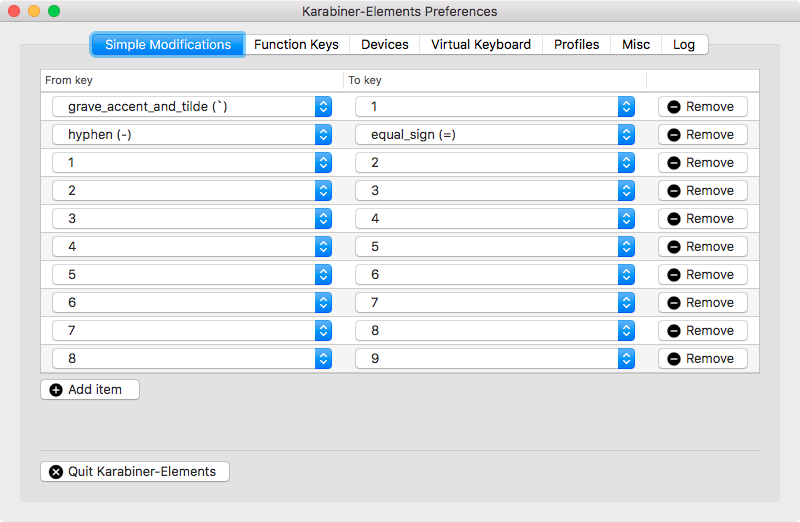The height and width of the screenshot is (522, 800).
Task: Open the equal_sign (=) To key dropdown
Action: [x=495, y=135]
